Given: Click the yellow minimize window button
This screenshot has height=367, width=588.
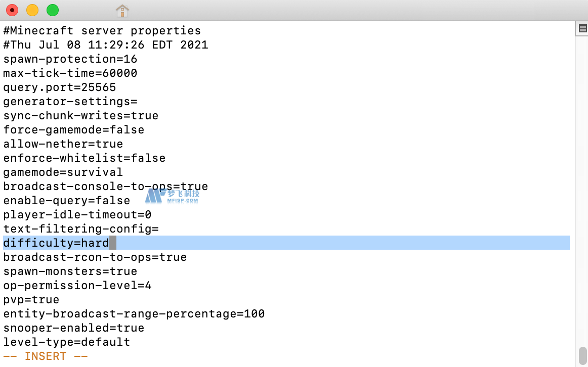Looking at the screenshot, I should click(32, 10).
